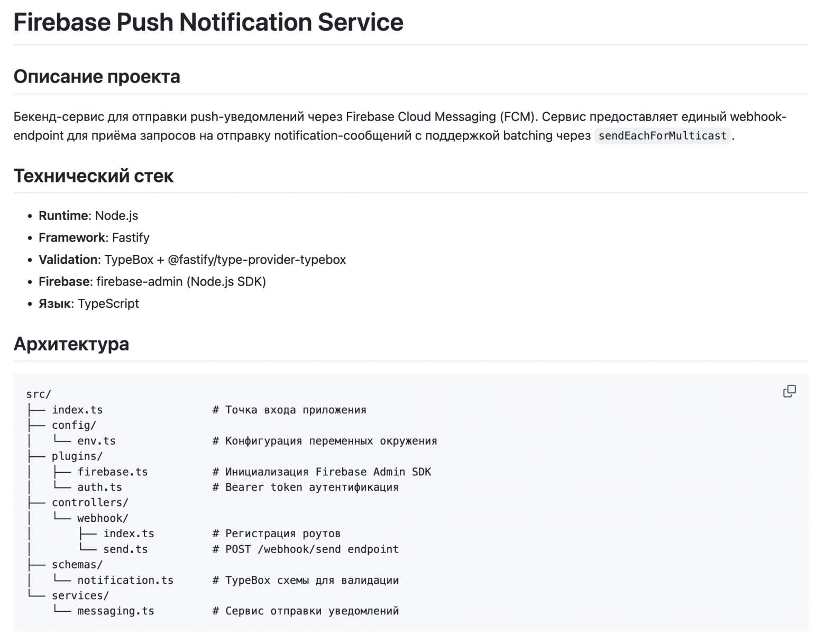Select firebase.ts in plugins folder
Image resolution: width=825 pixels, height=644 pixels.
[112, 472]
